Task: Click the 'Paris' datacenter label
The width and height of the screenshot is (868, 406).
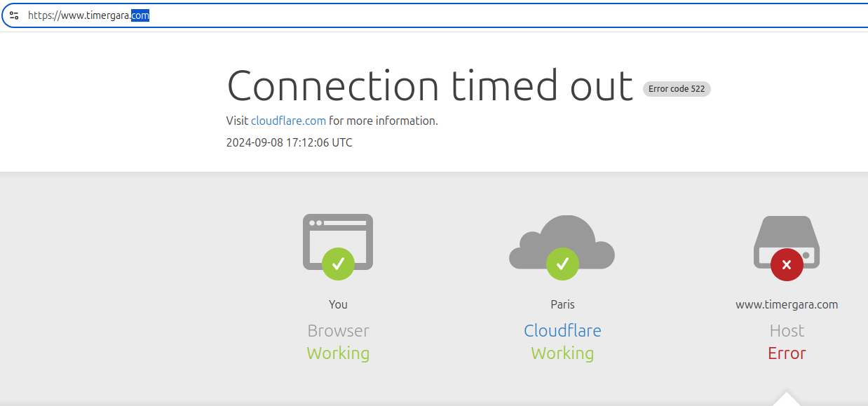Action: tap(562, 304)
